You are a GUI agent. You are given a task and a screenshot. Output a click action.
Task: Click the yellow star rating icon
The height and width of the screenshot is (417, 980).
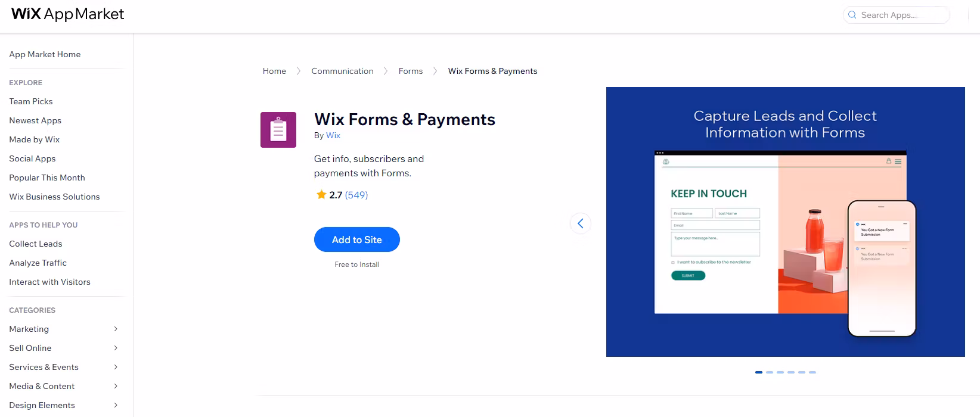[321, 194]
